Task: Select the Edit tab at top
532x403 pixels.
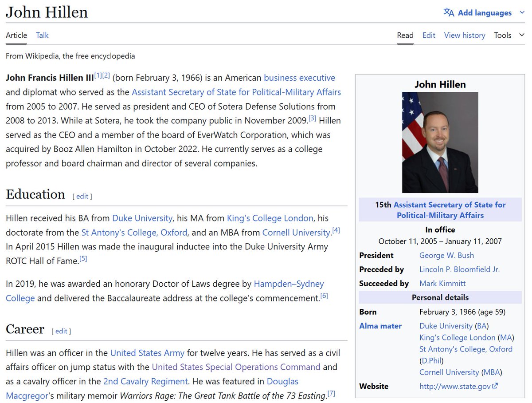Action: tap(429, 35)
